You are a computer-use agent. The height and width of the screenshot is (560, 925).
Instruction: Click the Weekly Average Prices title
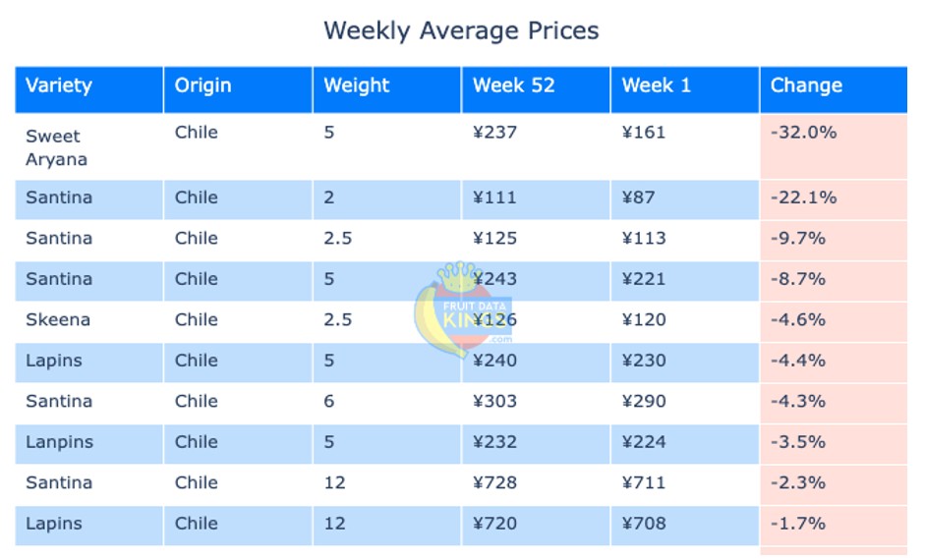[461, 30]
